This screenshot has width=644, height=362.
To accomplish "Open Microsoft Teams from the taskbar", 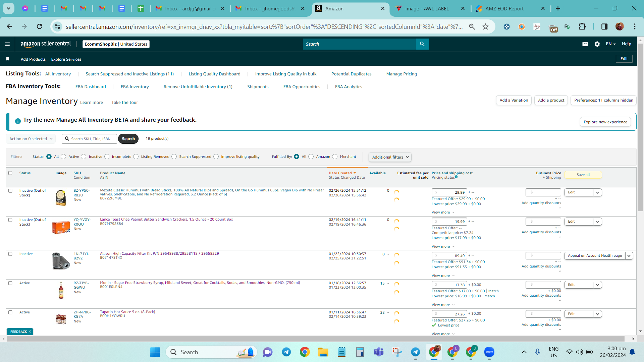I will pos(378,352).
